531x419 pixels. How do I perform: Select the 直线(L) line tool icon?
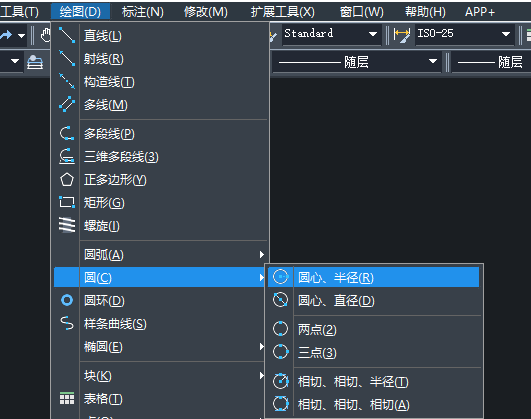coord(67,35)
